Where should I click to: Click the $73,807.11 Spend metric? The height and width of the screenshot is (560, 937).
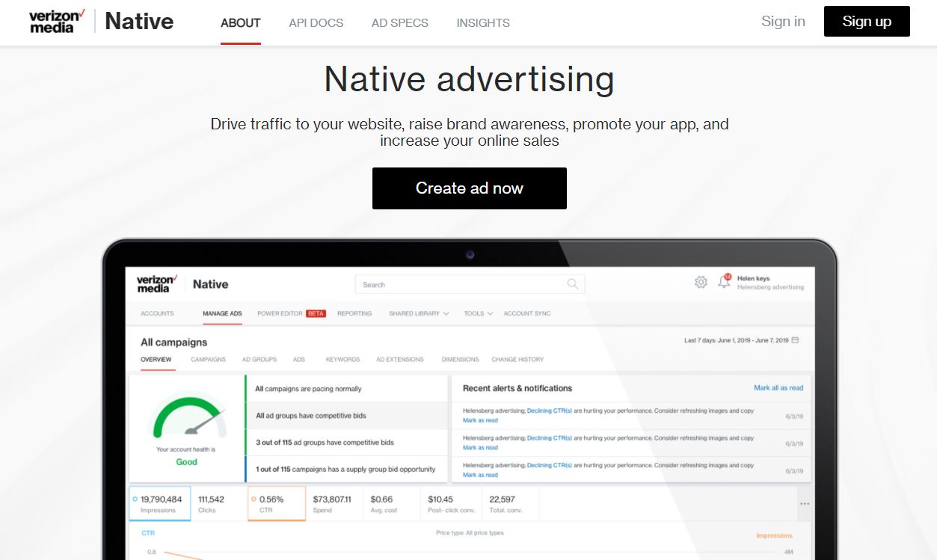pyautogui.click(x=332, y=504)
